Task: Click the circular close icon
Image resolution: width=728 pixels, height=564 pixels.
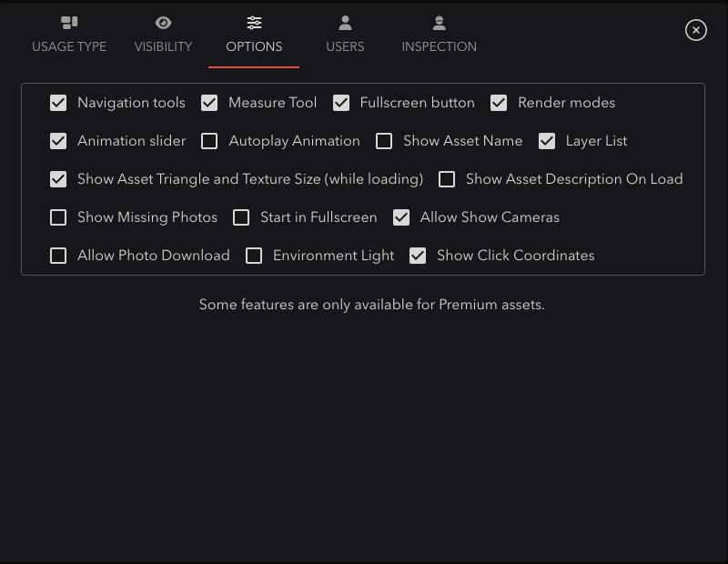Action: point(696,30)
